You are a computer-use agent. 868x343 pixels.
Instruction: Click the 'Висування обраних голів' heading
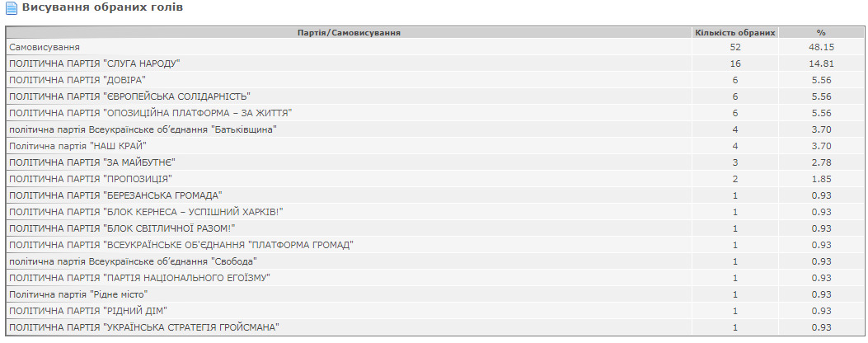tap(102, 7)
